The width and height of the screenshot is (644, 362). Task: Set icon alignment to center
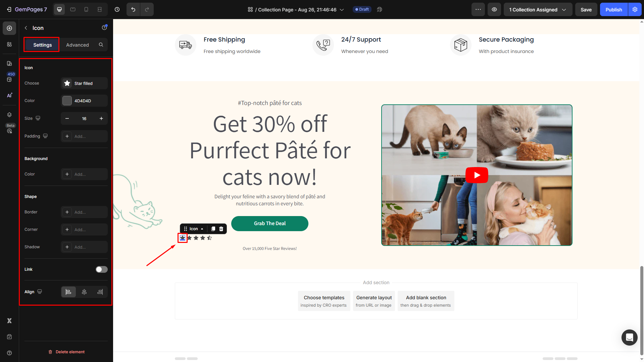[x=84, y=292]
